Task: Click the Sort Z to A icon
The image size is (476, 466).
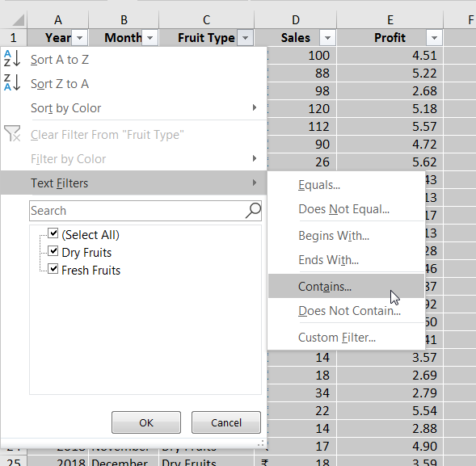Action: [x=12, y=82]
